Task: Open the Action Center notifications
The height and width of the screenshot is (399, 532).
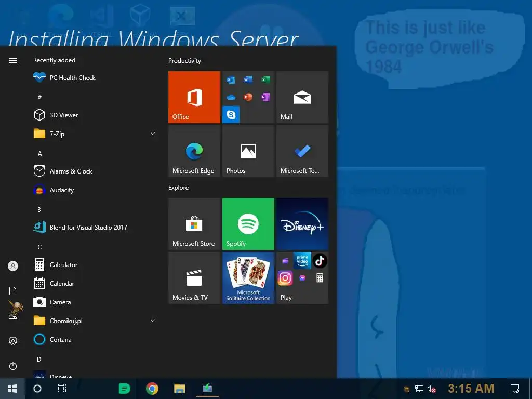Action: pos(515,389)
